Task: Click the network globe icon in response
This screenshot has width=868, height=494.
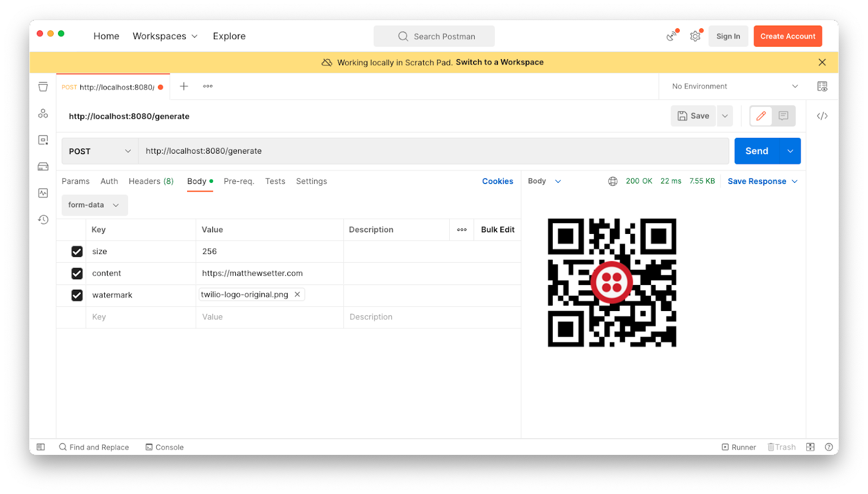Action: click(612, 181)
